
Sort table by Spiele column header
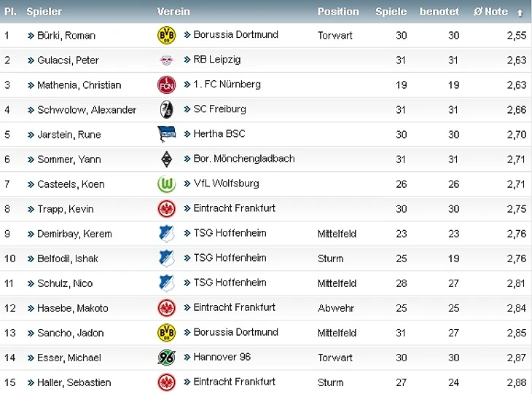[391, 12]
